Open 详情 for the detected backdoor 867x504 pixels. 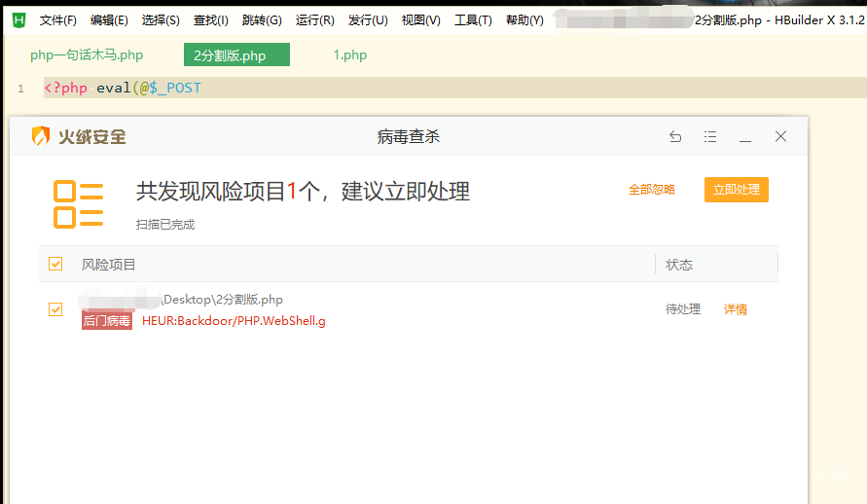(x=736, y=309)
